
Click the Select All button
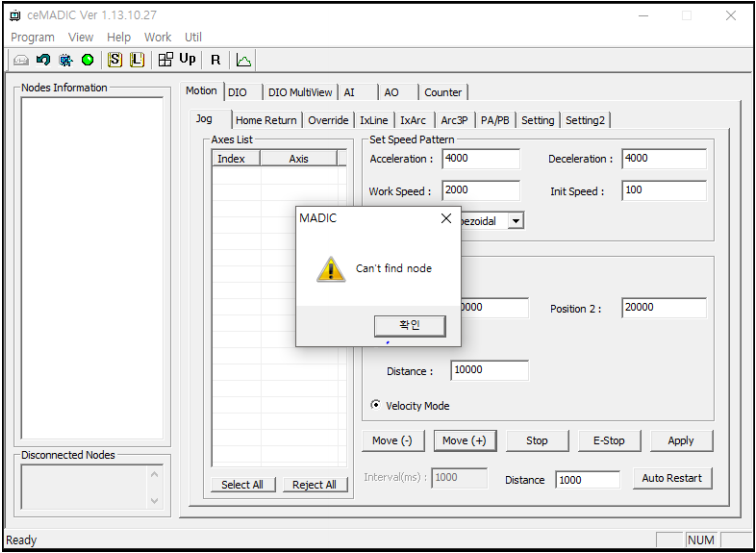(x=242, y=485)
